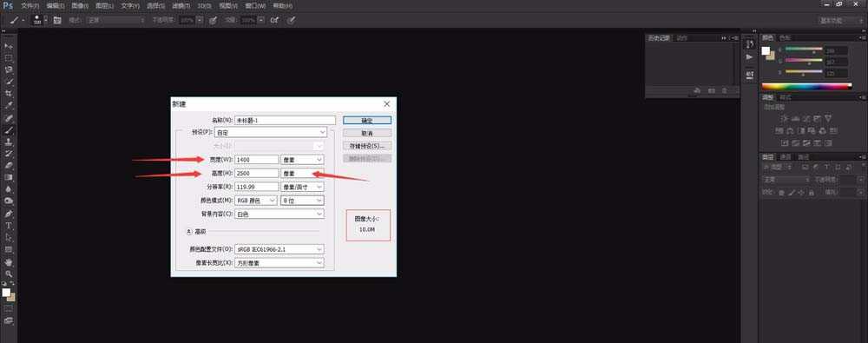Toggle airbrush mode in the options bar
The height and width of the screenshot is (343, 868).
(274, 20)
